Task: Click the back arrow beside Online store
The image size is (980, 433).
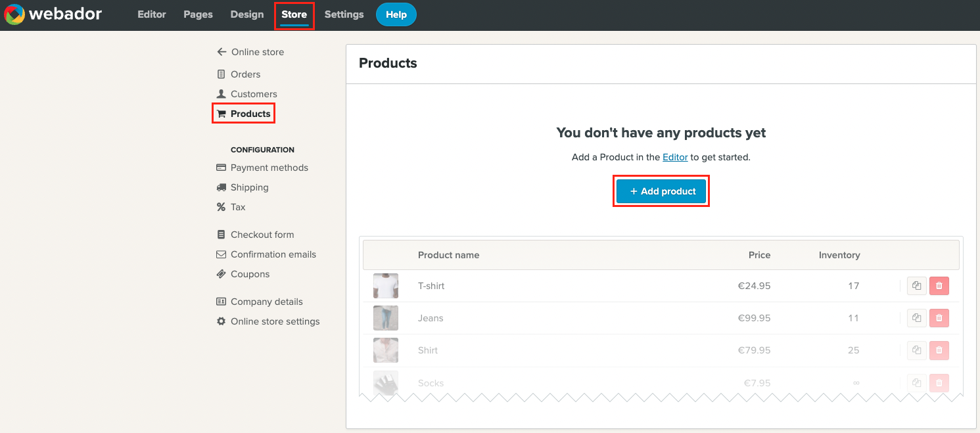Action: coord(222,52)
